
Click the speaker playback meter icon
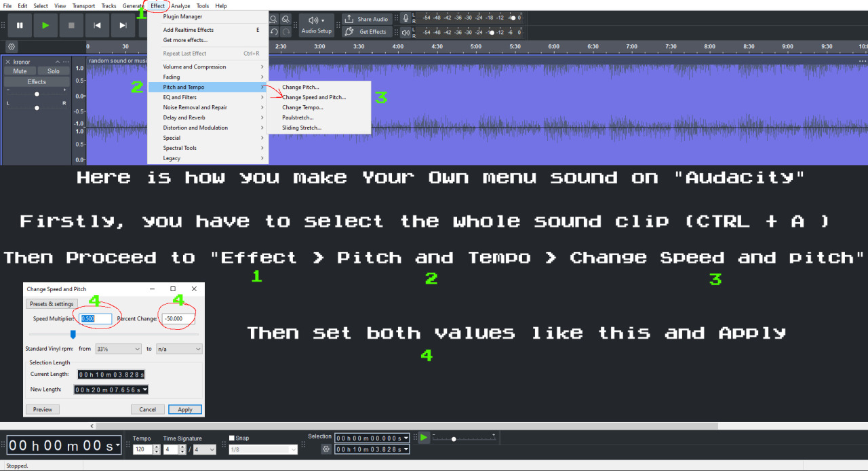coord(406,32)
